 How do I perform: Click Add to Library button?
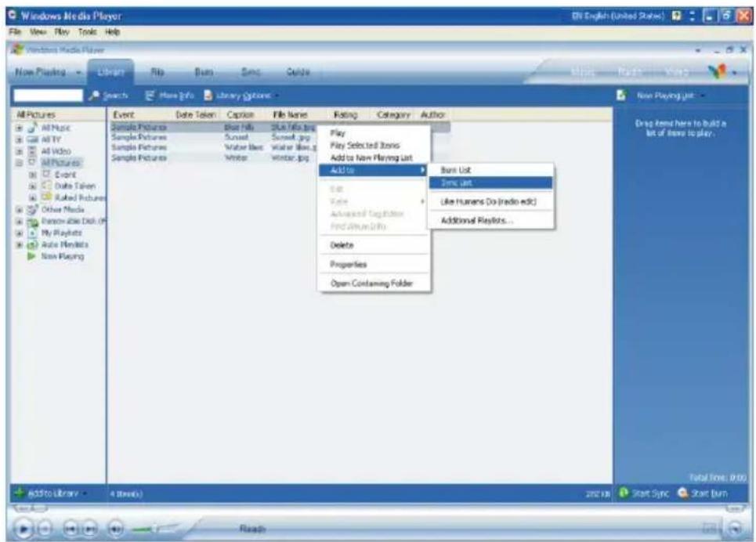click(x=50, y=493)
